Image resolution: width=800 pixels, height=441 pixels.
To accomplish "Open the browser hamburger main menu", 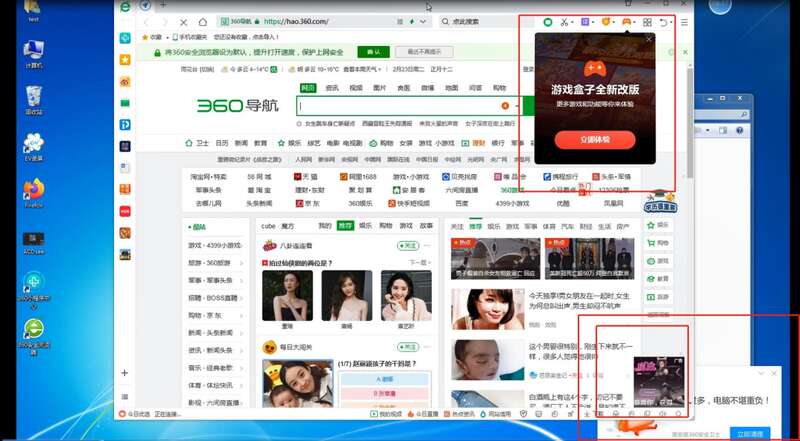I will [x=684, y=22].
